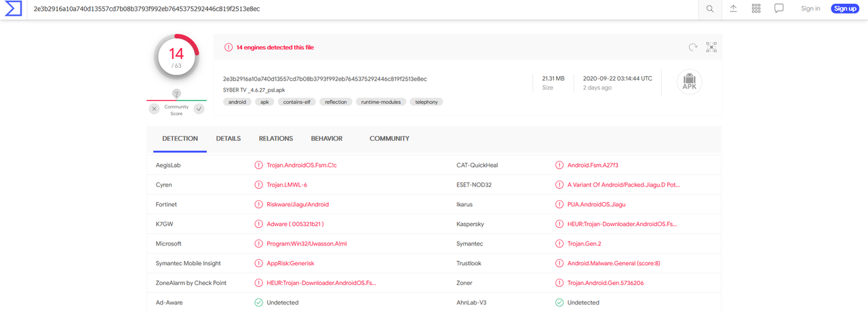Screen dimensions: 868x312
Task: Click AhnLab-V3 undetected check icon
Action: (559, 303)
